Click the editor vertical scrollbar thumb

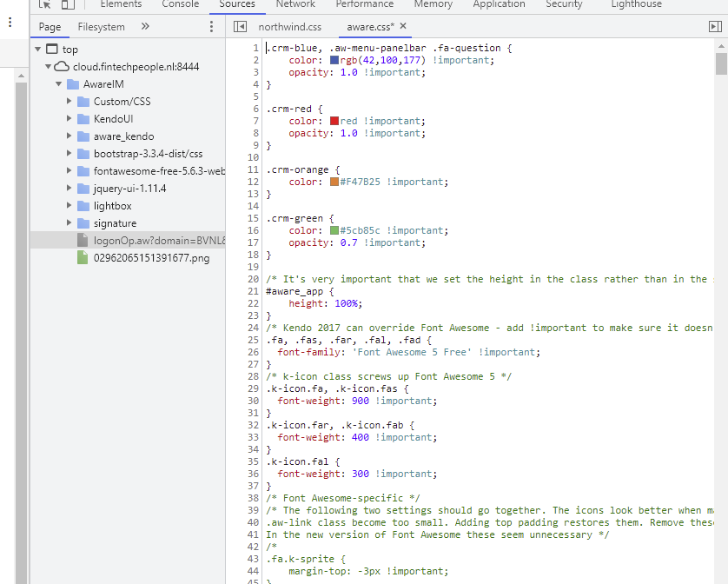[721, 63]
